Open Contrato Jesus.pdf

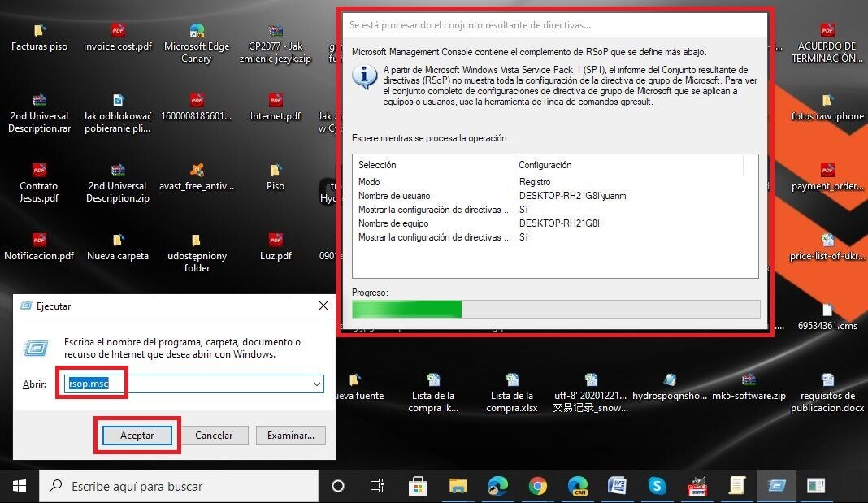coord(39,183)
